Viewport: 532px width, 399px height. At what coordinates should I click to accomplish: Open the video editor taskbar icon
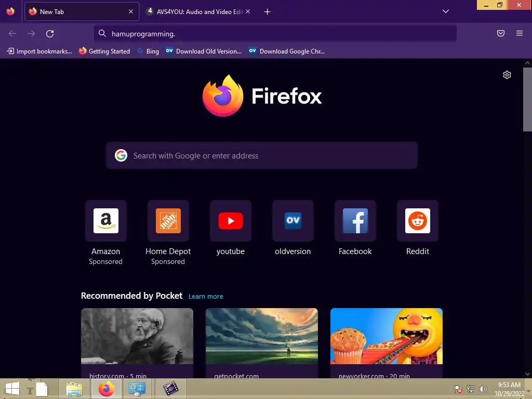[170, 389]
